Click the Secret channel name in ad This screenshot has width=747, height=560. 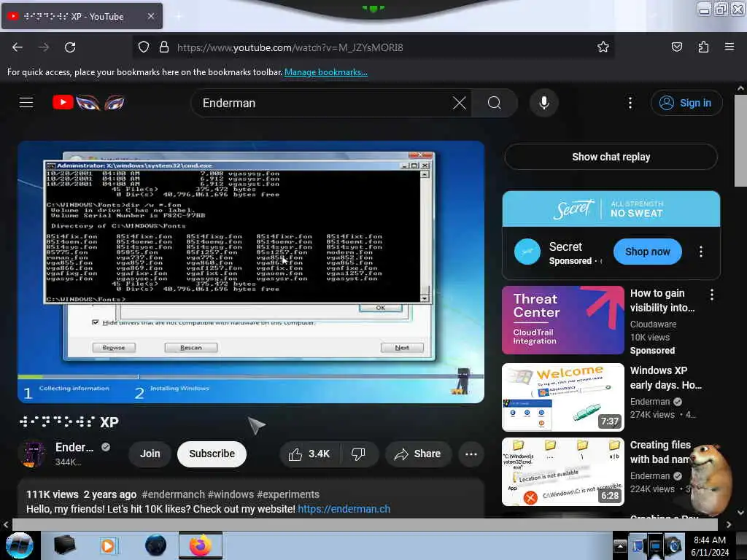(x=565, y=246)
